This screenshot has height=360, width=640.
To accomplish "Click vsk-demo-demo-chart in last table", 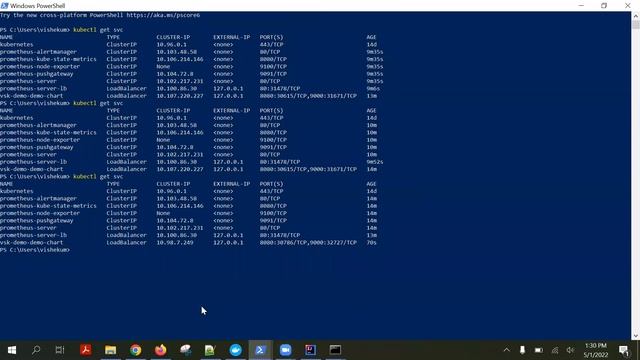I will tap(31, 242).
